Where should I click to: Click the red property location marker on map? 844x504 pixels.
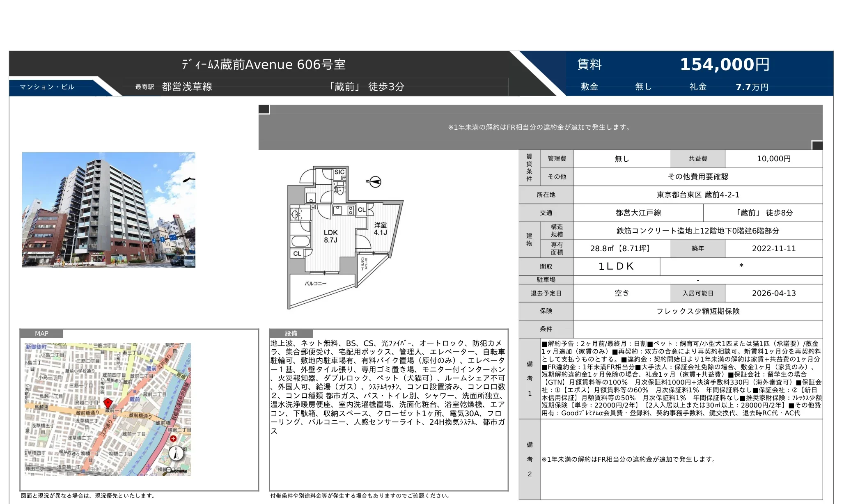tap(108, 403)
